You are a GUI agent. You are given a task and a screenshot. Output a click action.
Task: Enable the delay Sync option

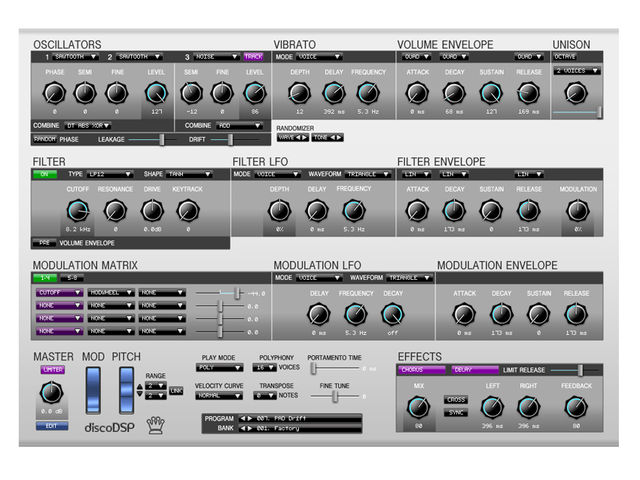(456, 413)
